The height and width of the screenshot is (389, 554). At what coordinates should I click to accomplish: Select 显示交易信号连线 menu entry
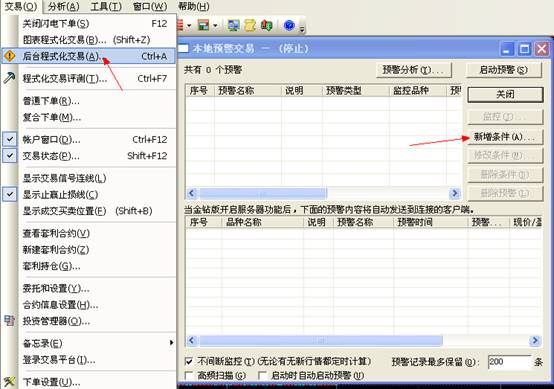point(88,178)
